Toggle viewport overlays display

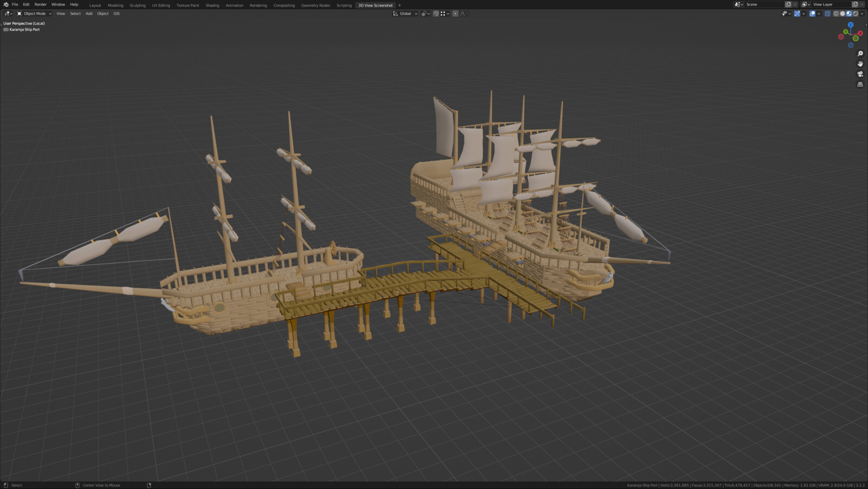[813, 14]
